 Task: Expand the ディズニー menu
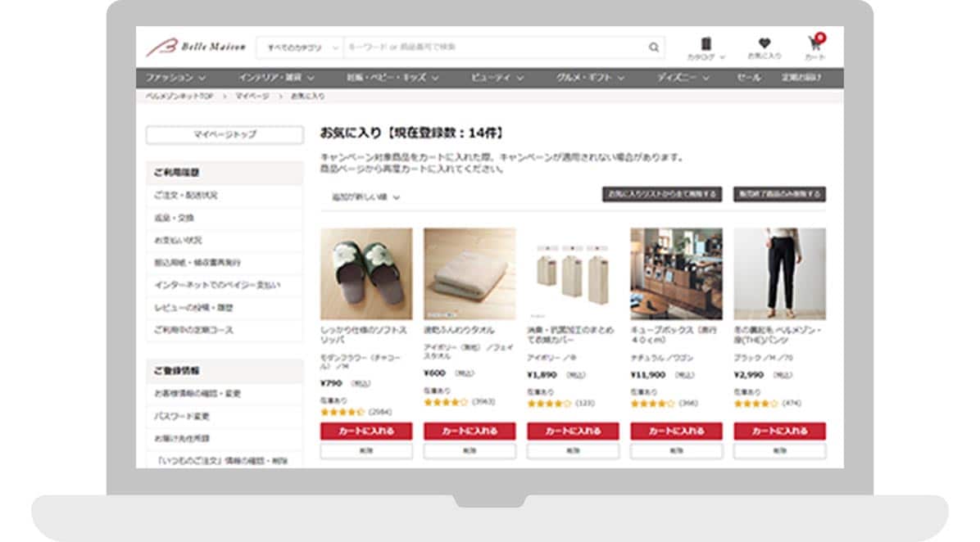coord(683,78)
